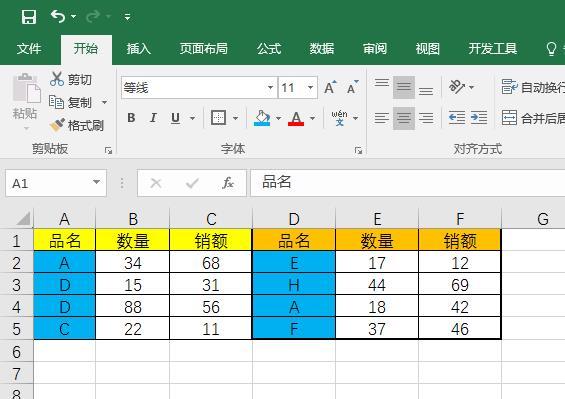This screenshot has width=565, height=399.
Task: Click the 合并后居中 merge button
Action: 533,118
